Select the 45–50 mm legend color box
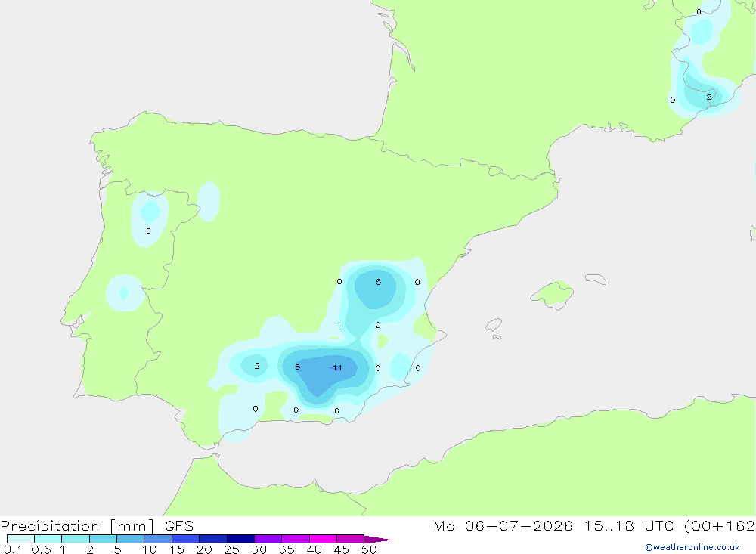This screenshot has height=554, width=756. click(351, 539)
